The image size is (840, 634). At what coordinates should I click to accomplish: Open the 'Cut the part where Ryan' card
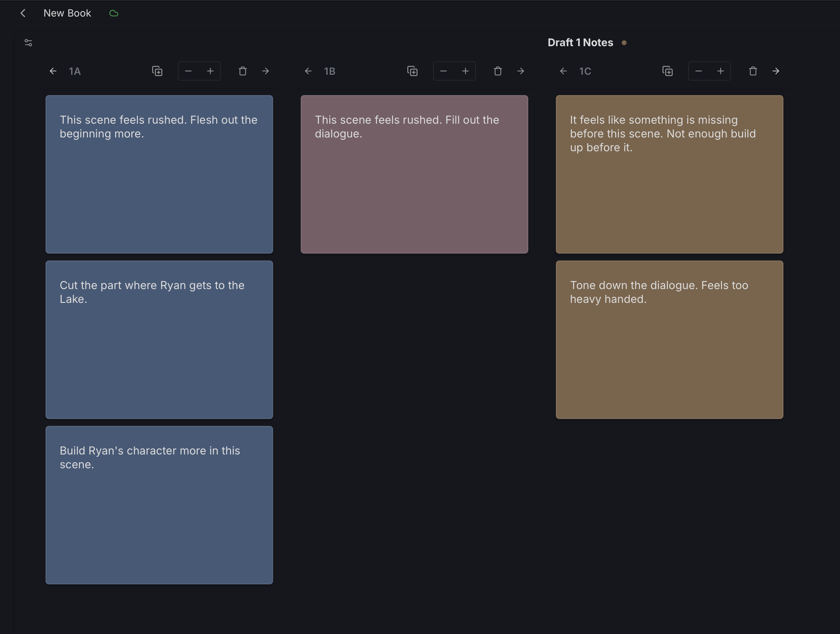pyautogui.click(x=159, y=340)
